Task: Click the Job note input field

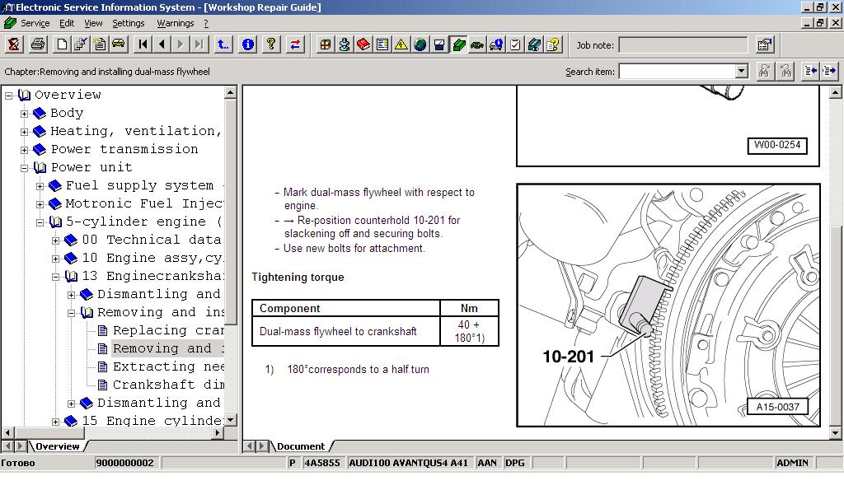Action: [682, 45]
